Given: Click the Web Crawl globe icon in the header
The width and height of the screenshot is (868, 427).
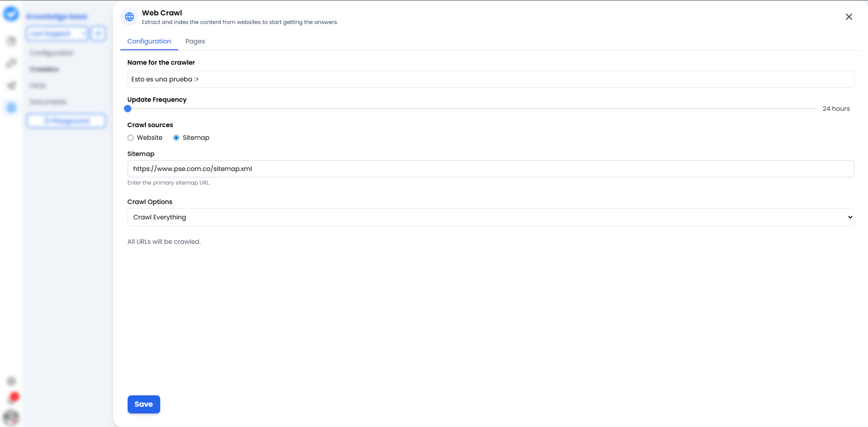Looking at the screenshot, I should [x=129, y=17].
